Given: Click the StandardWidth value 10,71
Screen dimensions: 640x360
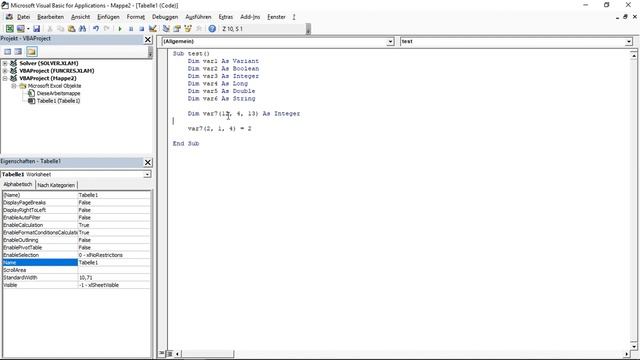Looking at the screenshot, I should (114, 278).
